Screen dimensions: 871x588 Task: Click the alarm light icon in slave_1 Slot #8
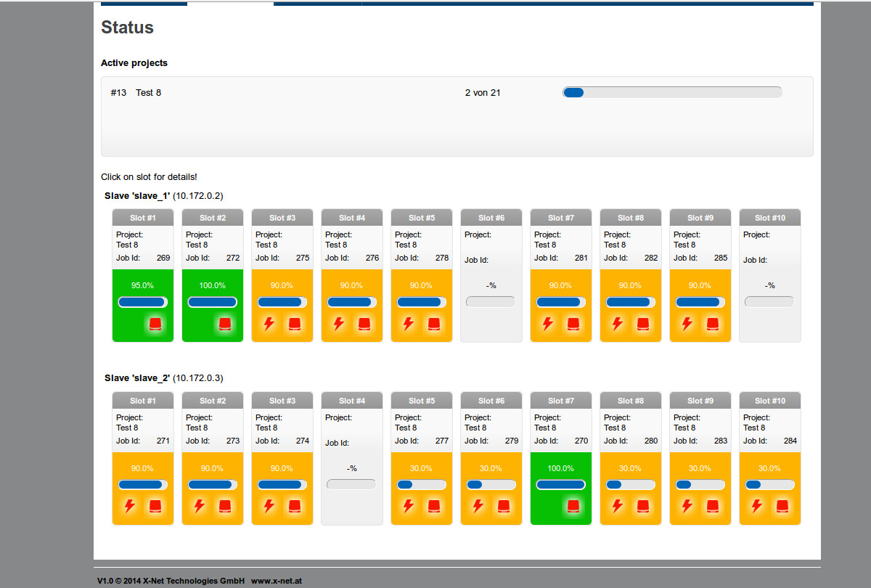tap(643, 324)
